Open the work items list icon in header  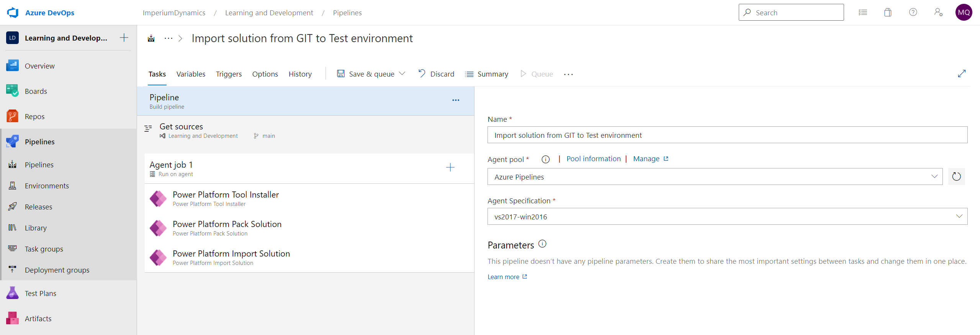tap(862, 13)
